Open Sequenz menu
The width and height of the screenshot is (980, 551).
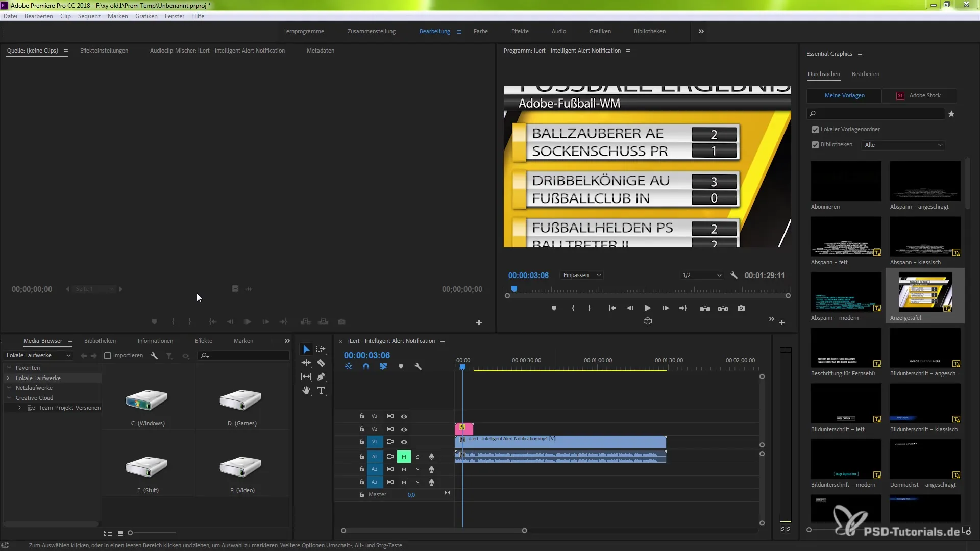click(x=89, y=16)
